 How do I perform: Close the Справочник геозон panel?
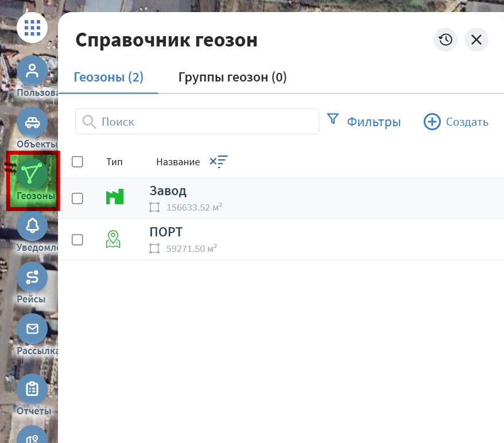click(476, 40)
